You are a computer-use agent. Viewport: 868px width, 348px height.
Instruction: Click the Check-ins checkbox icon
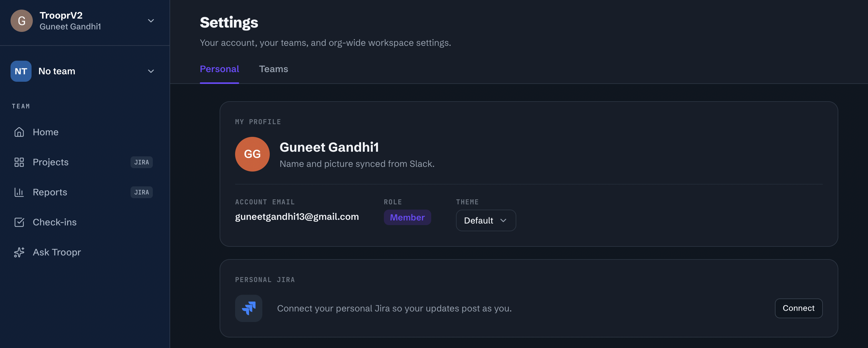[x=19, y=222]
